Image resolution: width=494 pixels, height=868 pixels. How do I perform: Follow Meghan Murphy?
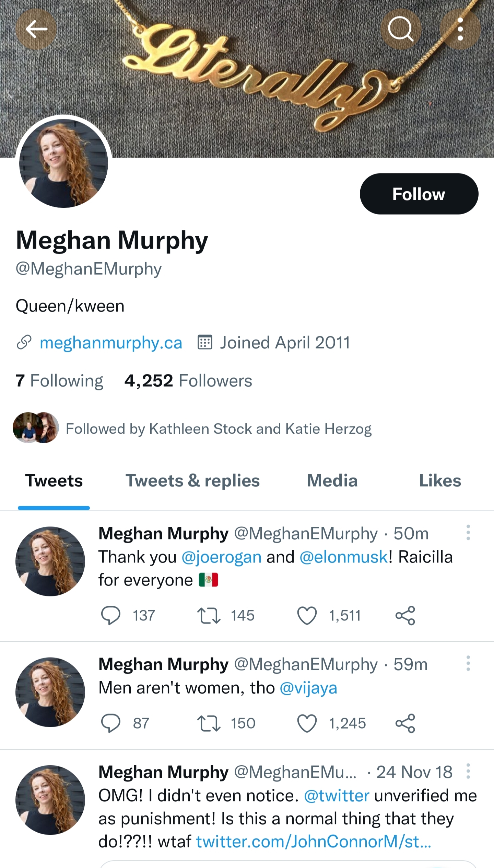pyautogui.click(x=419, y=194)
